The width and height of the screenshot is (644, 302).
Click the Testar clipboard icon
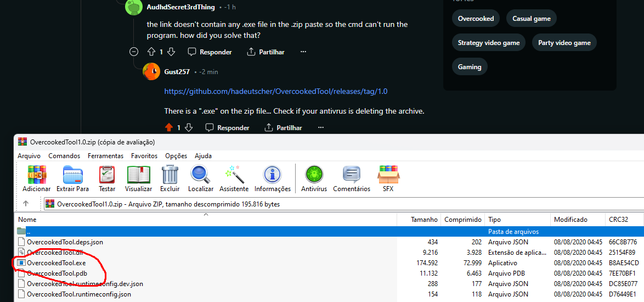pyautogui.click(x=107, y=175)
